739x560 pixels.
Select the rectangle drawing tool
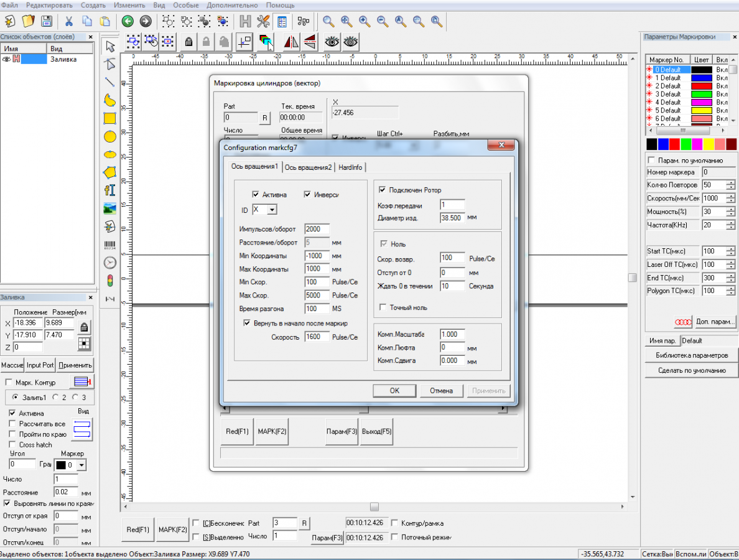[x=110, y=118]
